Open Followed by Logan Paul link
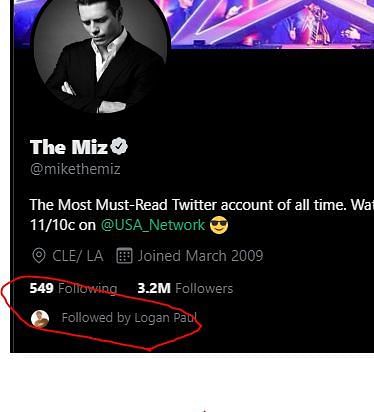The image size is (374, 412). coord(129,318)
